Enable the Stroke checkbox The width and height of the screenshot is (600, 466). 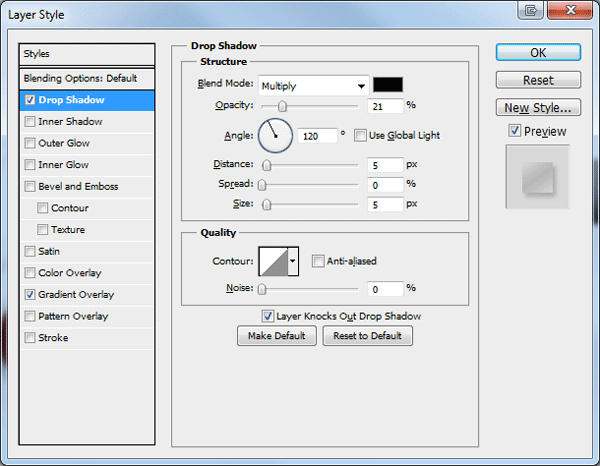pyautogui.click(x=30, y=338)
